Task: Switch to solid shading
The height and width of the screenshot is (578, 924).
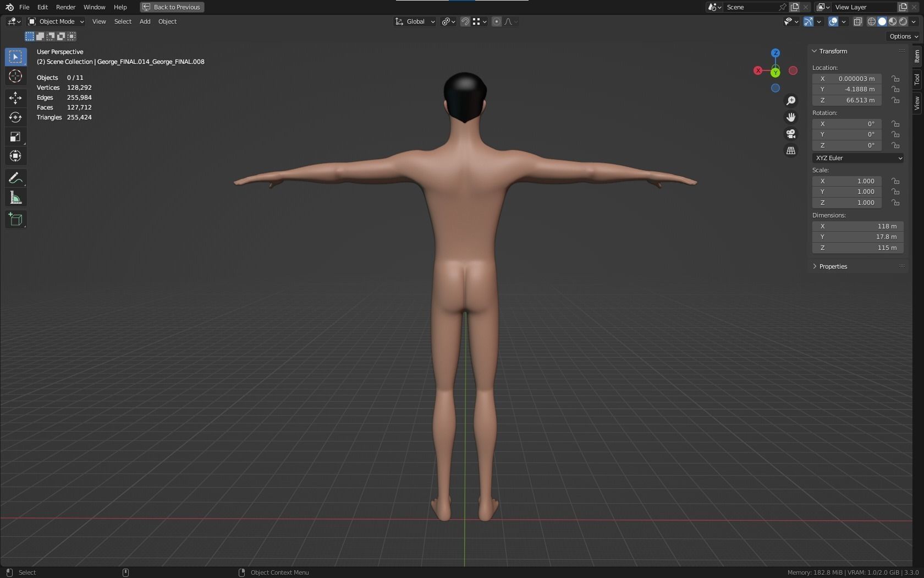Action: point(882,21)
